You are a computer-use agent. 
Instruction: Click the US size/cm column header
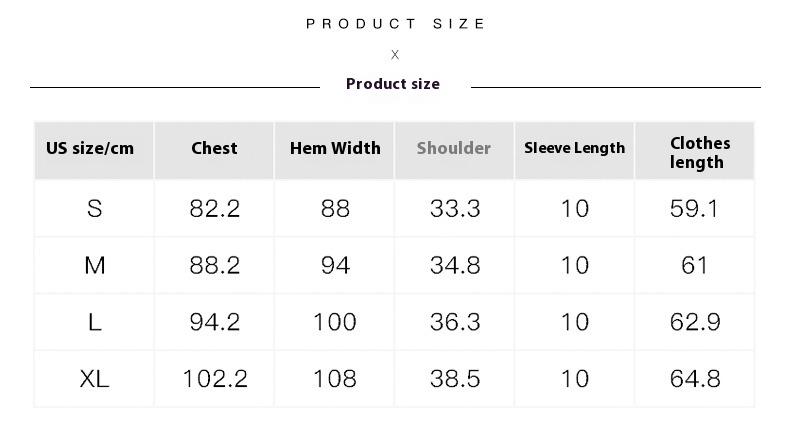(90, 148)
